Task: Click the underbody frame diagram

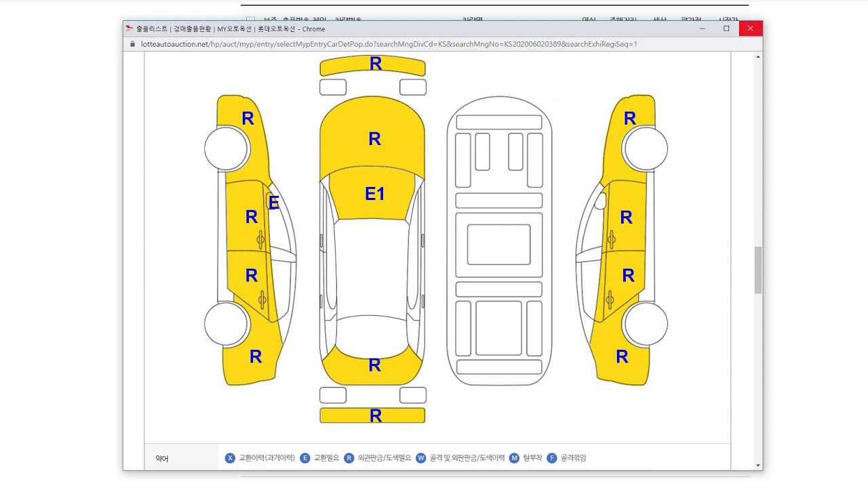Action: (499, 241)
